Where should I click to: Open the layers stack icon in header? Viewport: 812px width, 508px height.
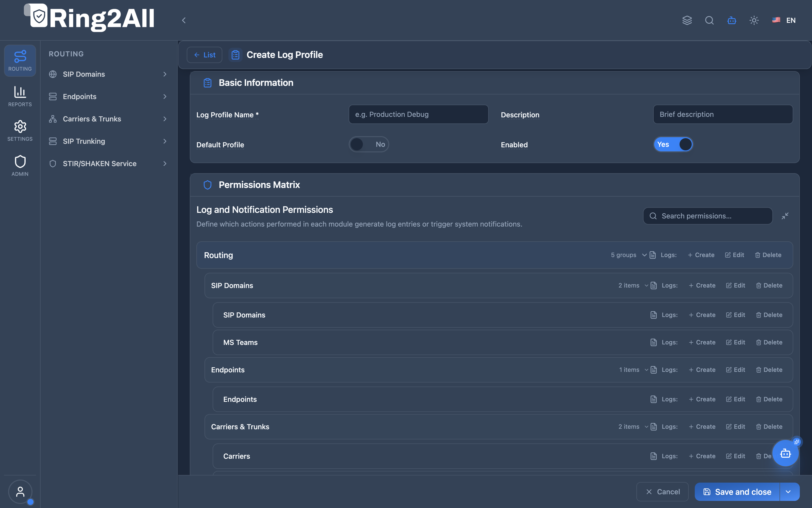coord(687,20)
